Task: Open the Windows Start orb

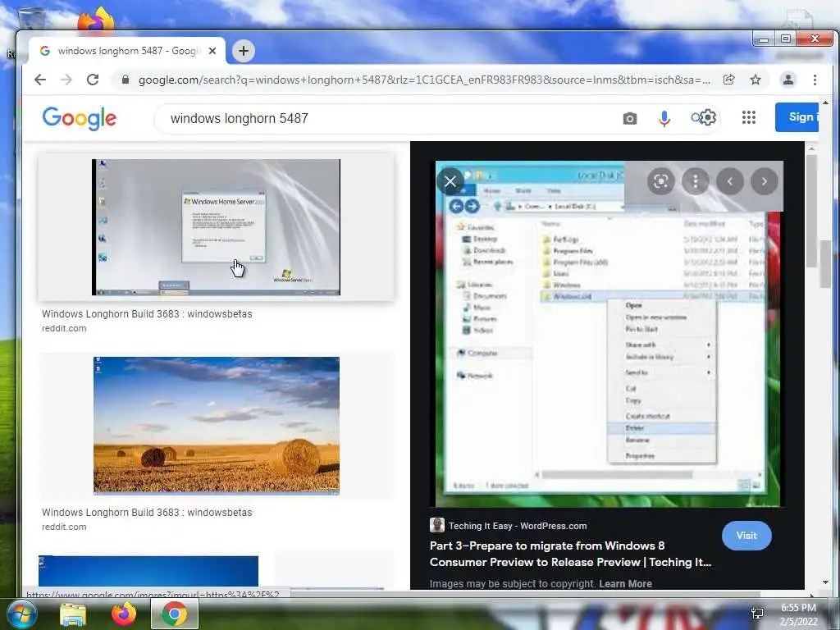Action: click(x=21, y=614)
